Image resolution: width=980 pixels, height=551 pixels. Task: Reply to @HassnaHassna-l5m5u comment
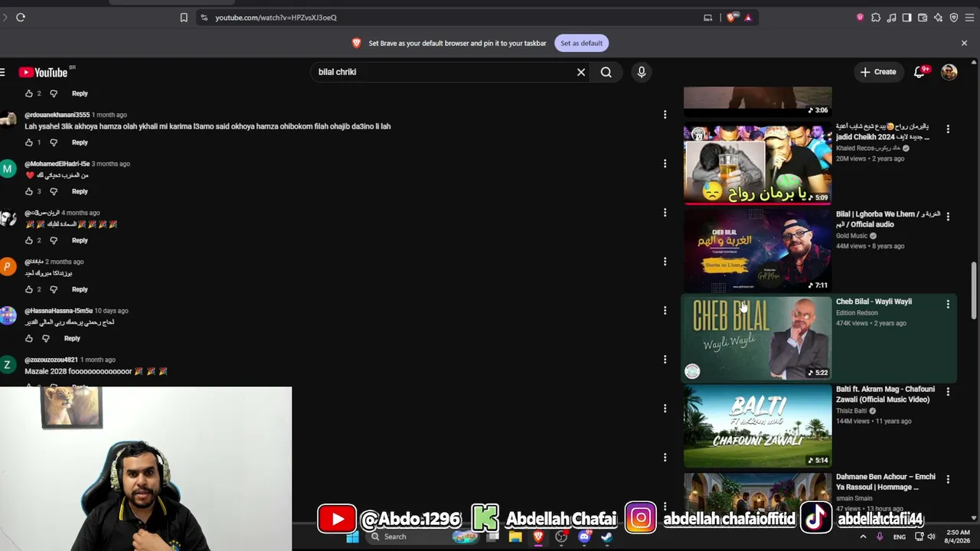click(72, 338)
